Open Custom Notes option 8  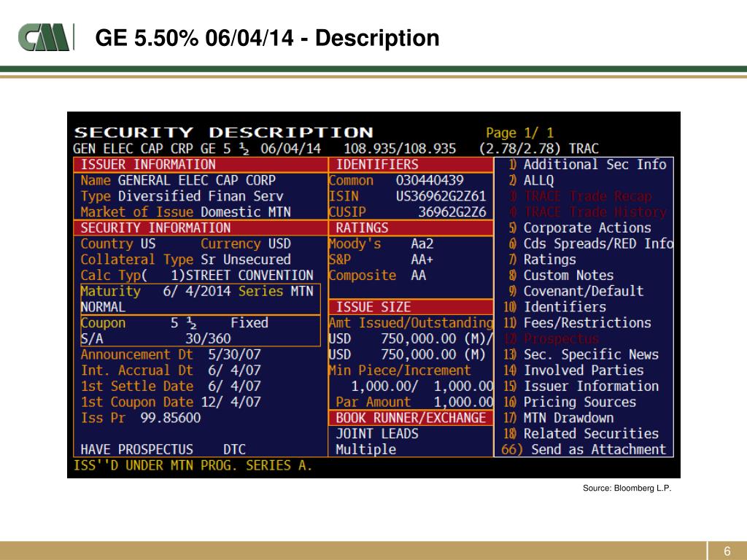click(x=561, y=275)
